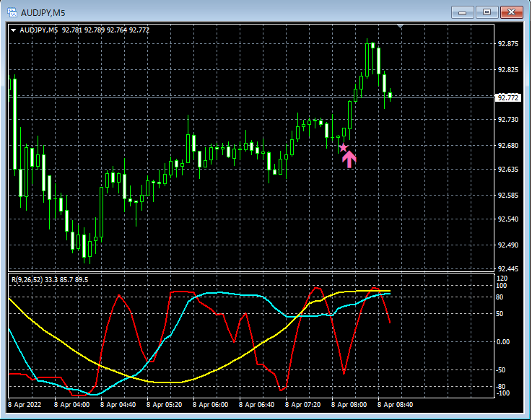Viewport: 532px width, 420px height.
Task: Click the 8 Apr 04:40 time label
Action: point(118,405)
